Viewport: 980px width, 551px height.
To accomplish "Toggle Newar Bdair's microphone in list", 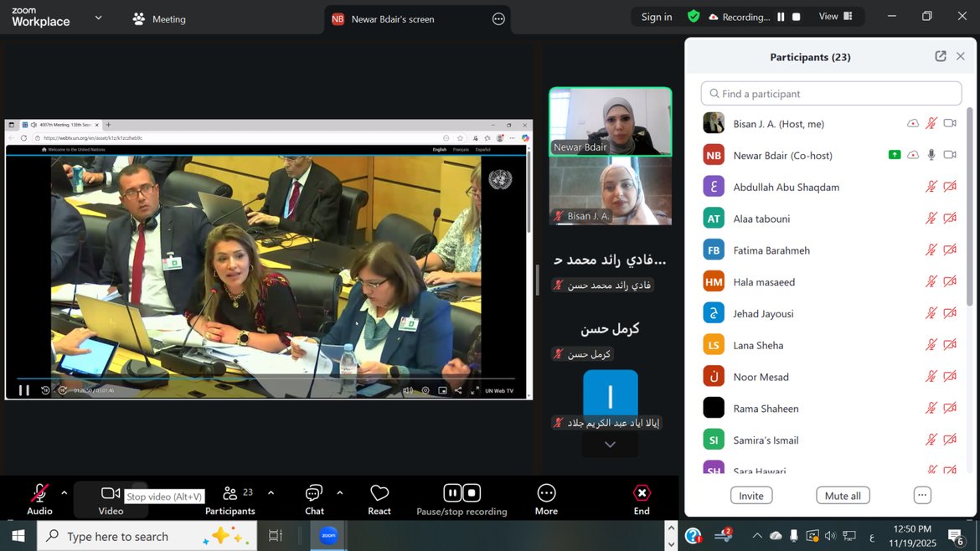I will (931, 155).
